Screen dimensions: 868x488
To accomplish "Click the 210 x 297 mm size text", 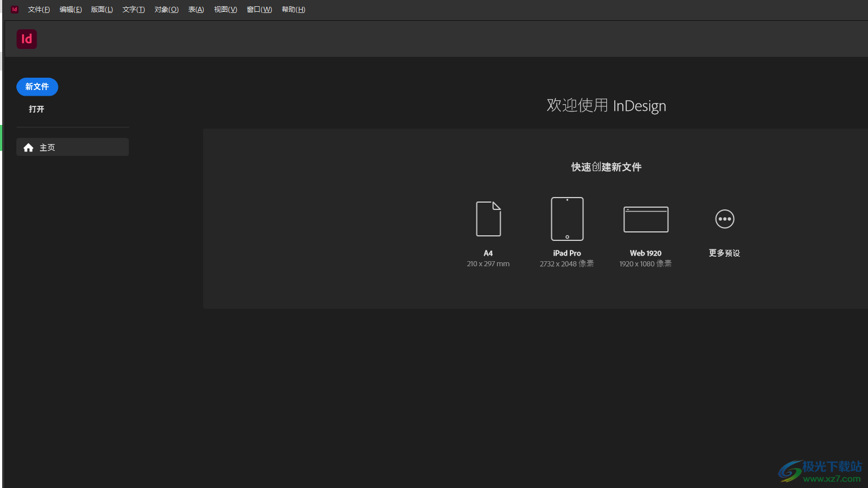I will tap(488, 264).
